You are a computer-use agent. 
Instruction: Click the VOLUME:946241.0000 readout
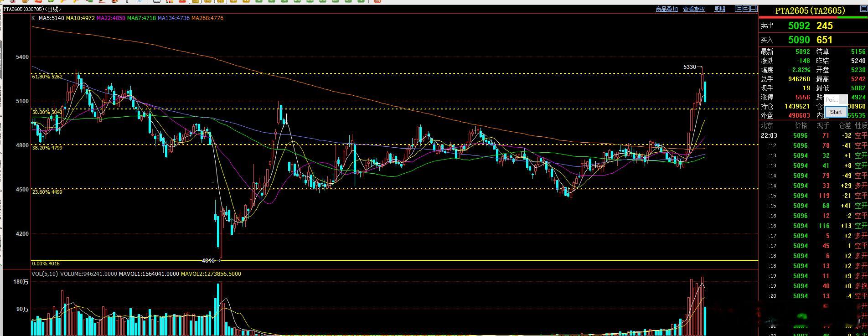tap(88, 274)
